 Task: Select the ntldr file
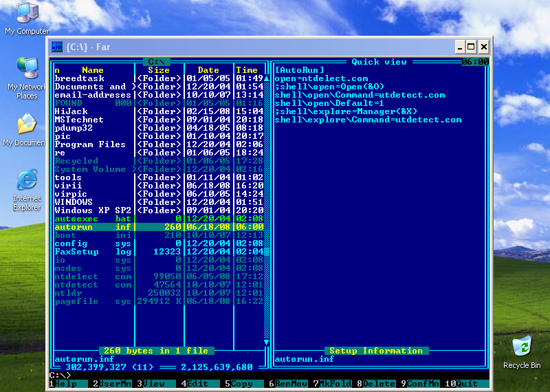point(159,293)
